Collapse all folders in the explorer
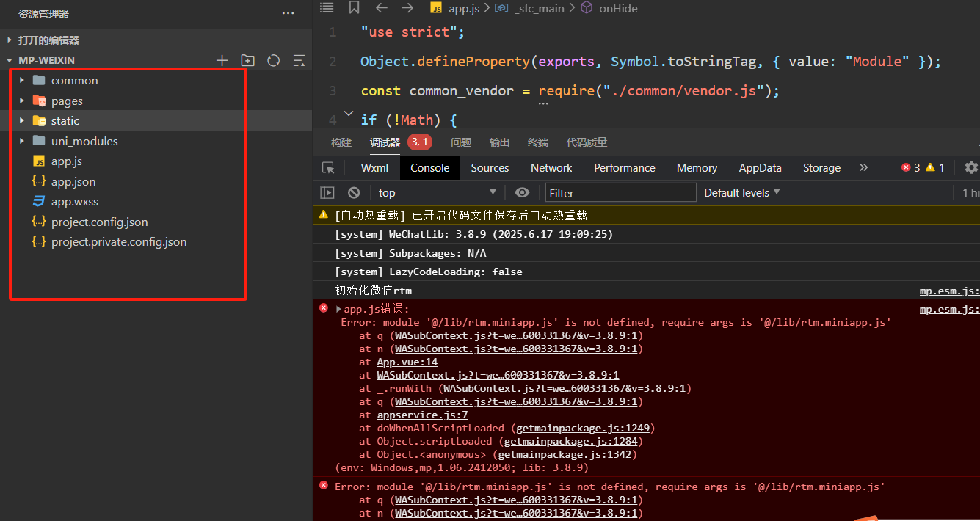The width and height of the screenshot is (980, 521). tap(299, 60)
